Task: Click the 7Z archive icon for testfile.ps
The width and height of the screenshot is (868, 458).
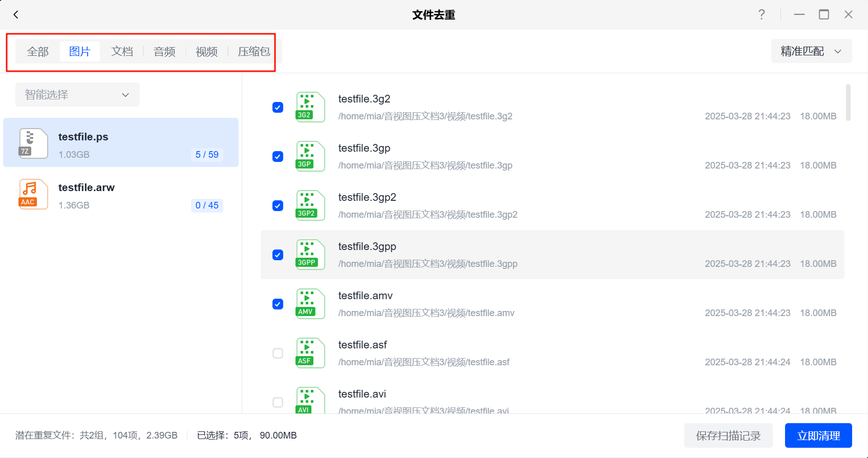Action: 33,143
